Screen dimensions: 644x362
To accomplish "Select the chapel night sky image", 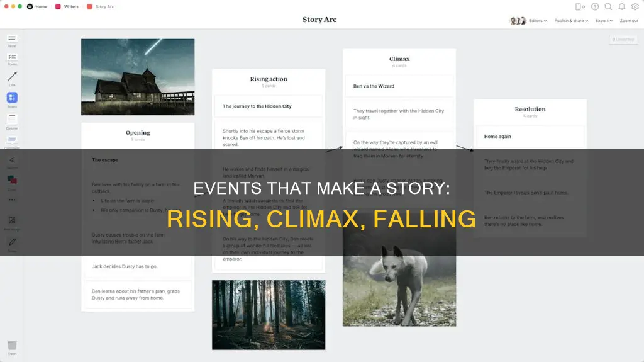I will [138, 77].
